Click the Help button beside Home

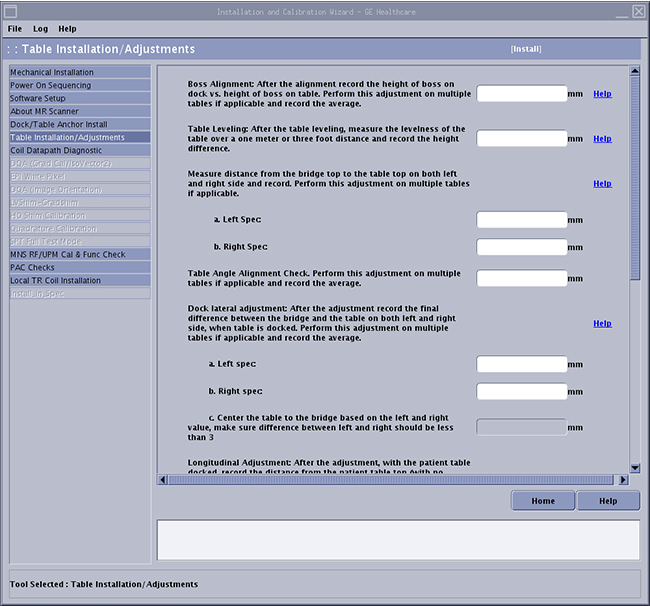[x=608, y=501]
